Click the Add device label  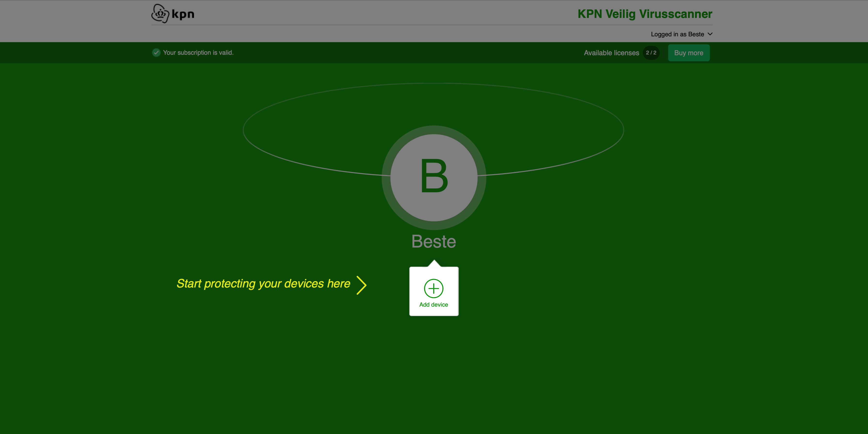[434, 305]
